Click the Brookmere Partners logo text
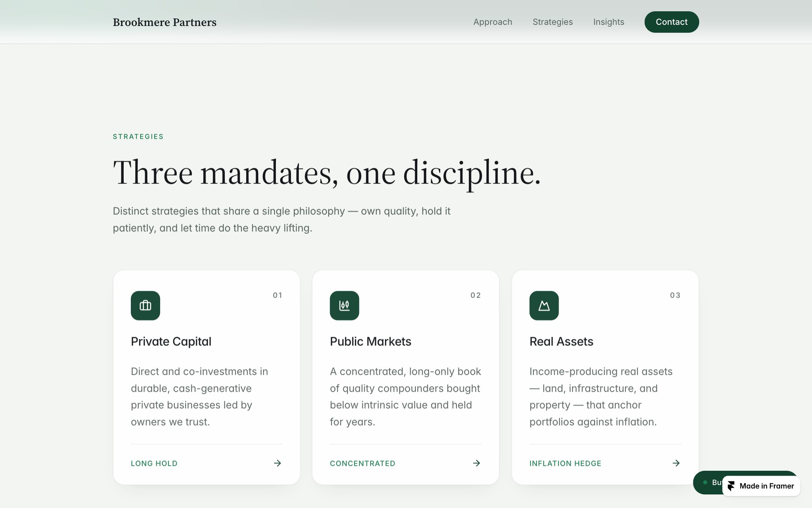The image size is (812, 508). coord(165,22)
